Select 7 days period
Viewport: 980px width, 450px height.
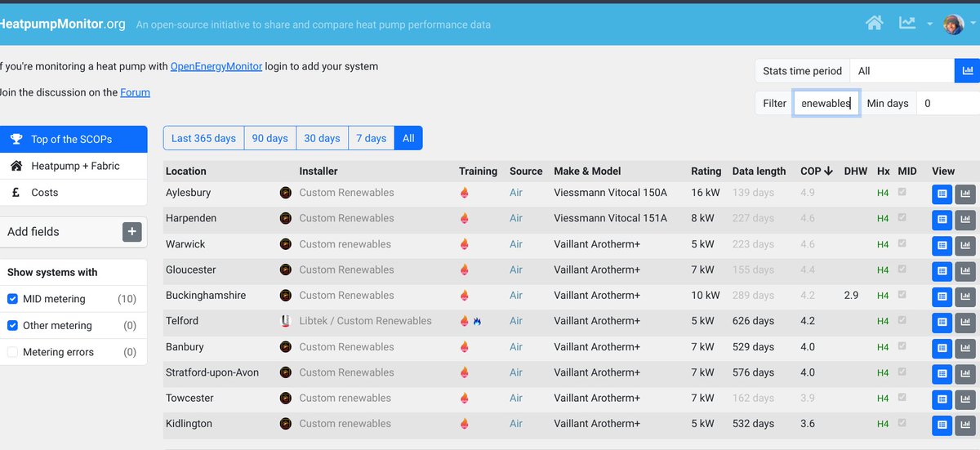coord(371,138)
